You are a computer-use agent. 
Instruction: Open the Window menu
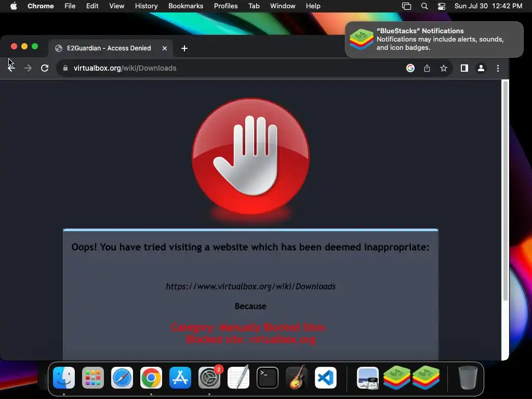283,6
